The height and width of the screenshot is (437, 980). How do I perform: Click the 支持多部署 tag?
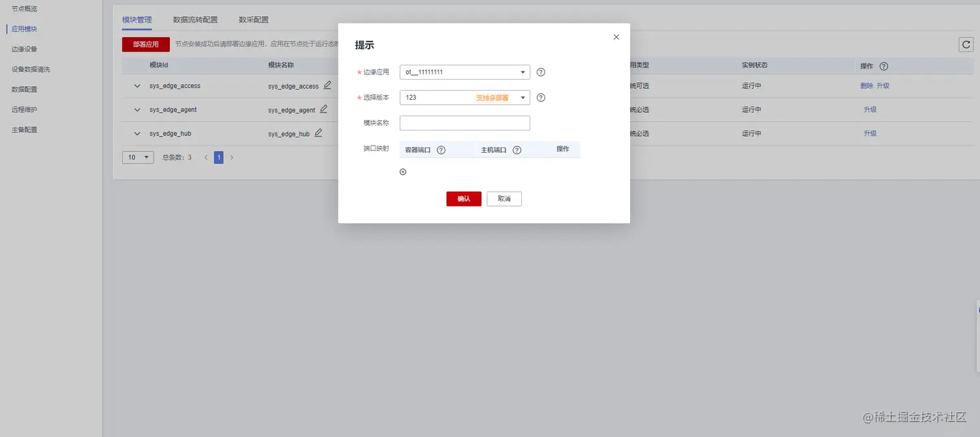pos(493,98)
